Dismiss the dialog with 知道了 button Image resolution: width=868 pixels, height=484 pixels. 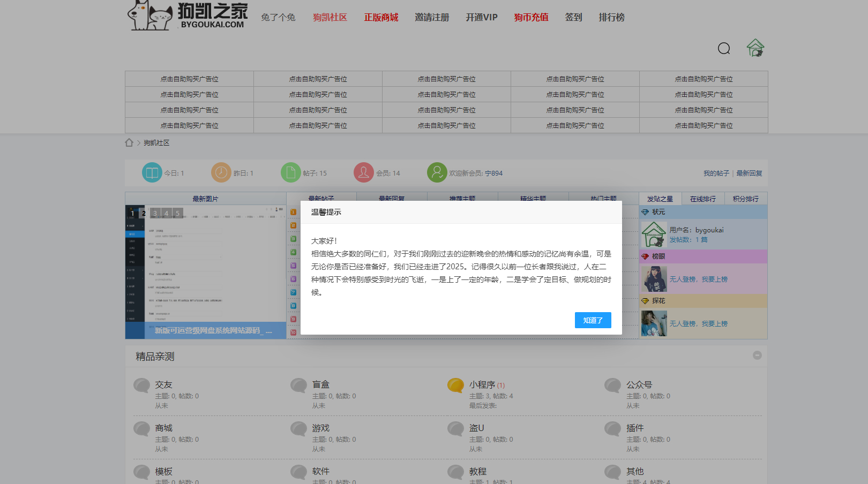click(593, 320)
